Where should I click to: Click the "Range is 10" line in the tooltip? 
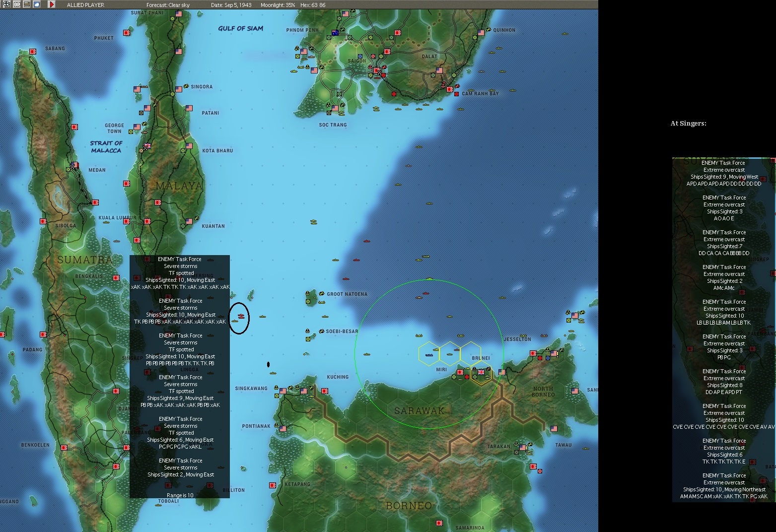click(180, 495)
